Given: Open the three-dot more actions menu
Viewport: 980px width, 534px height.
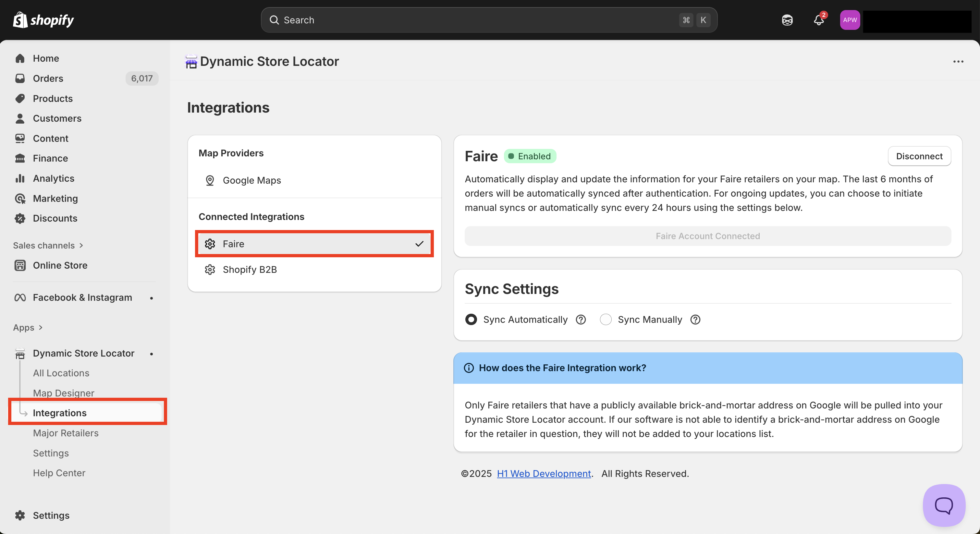Looking at the screenshot, I should pyautogui.click(x=958, y=62).
